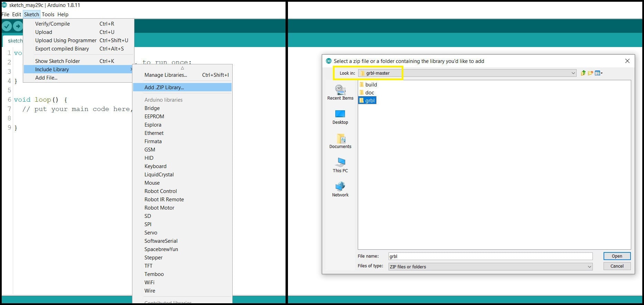Expand the Include Library submenu arrow

point(131,69)
